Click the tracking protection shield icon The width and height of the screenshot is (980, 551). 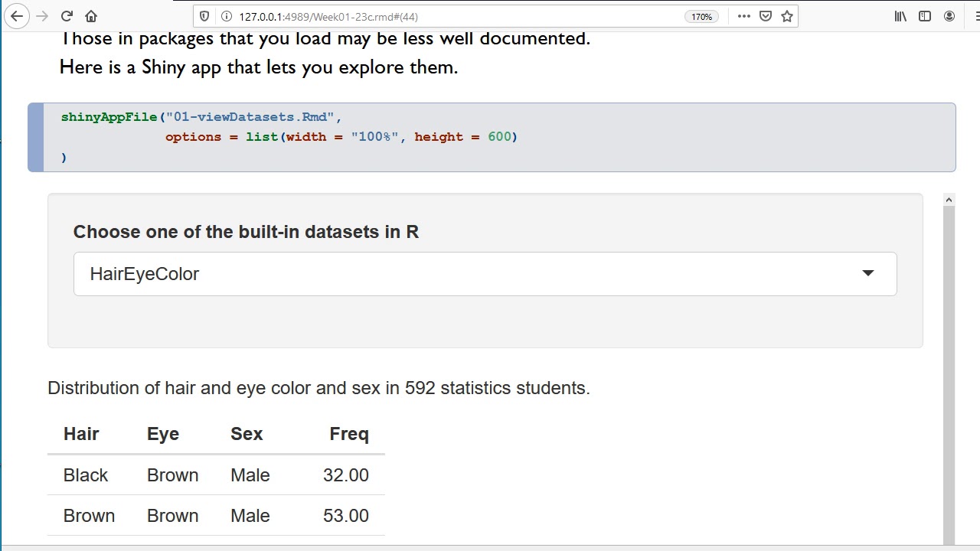click(204, 16)
